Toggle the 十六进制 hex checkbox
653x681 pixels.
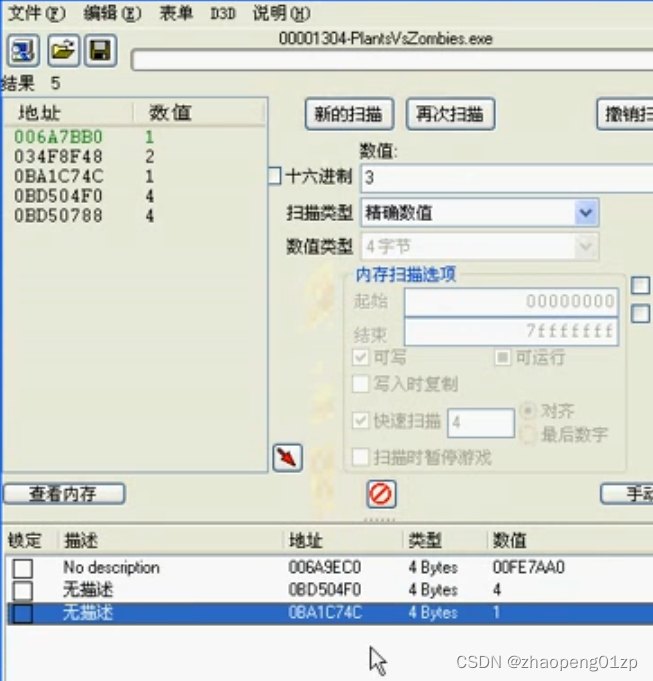275,176
